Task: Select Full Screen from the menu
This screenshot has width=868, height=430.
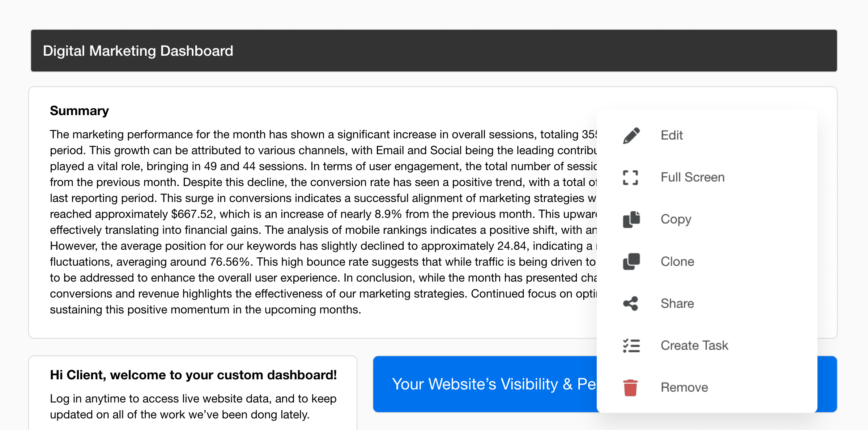Action: [x=692, y=177]
